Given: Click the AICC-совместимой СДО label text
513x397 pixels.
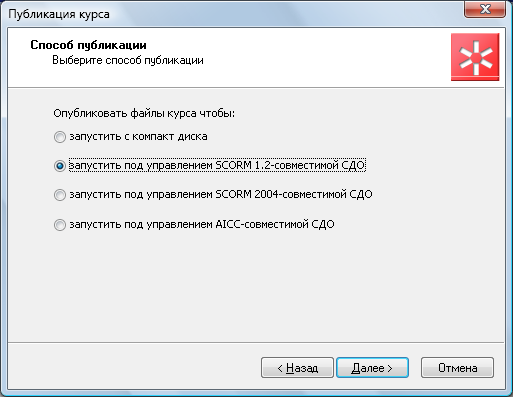Looking at the screenshot, I should [202, 224].
